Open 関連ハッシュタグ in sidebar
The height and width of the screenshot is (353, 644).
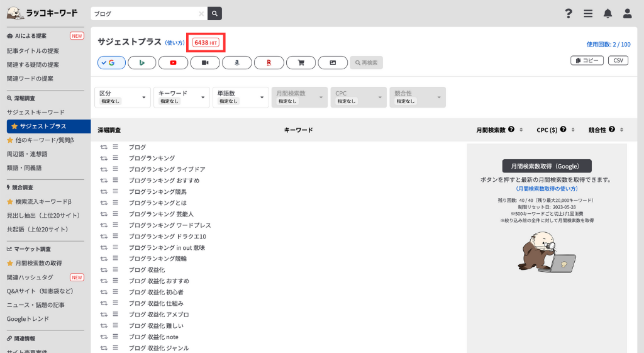(x=30, y=277)
